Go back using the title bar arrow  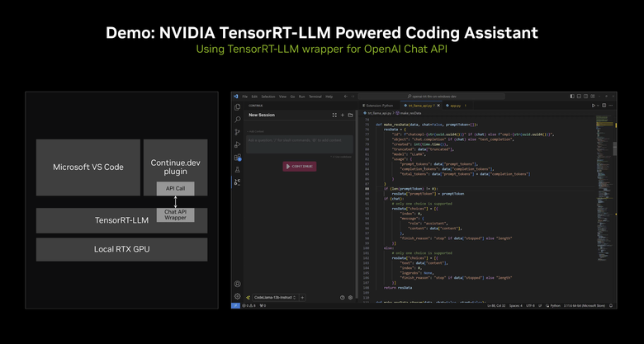[346, 97]
